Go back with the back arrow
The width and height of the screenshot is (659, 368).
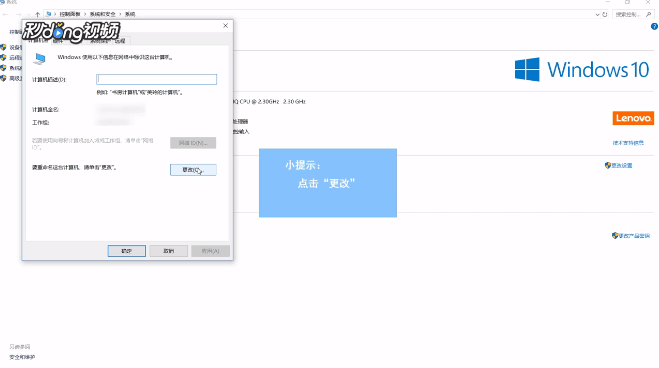[5, 14]
